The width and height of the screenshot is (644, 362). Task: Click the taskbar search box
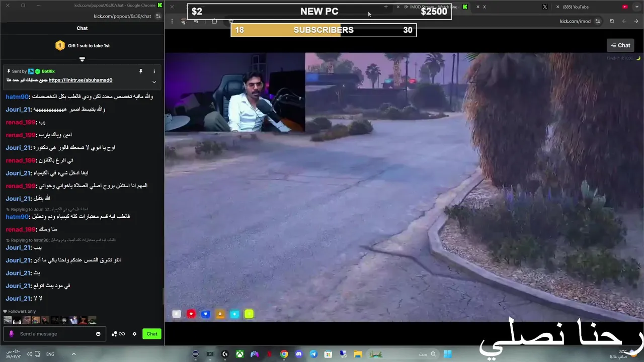(403, 354)
